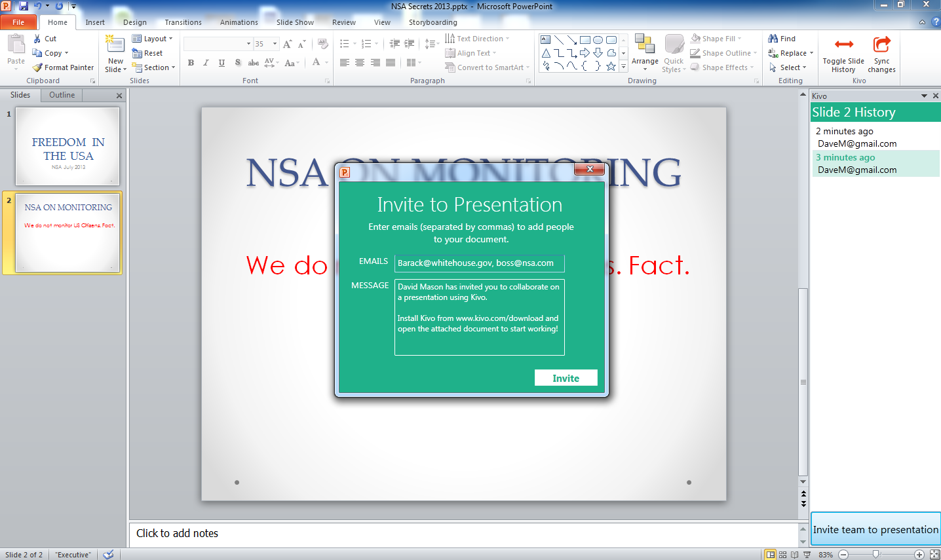Expand the font size dropdown
941x560 pixels.
[x=275, y=44]
